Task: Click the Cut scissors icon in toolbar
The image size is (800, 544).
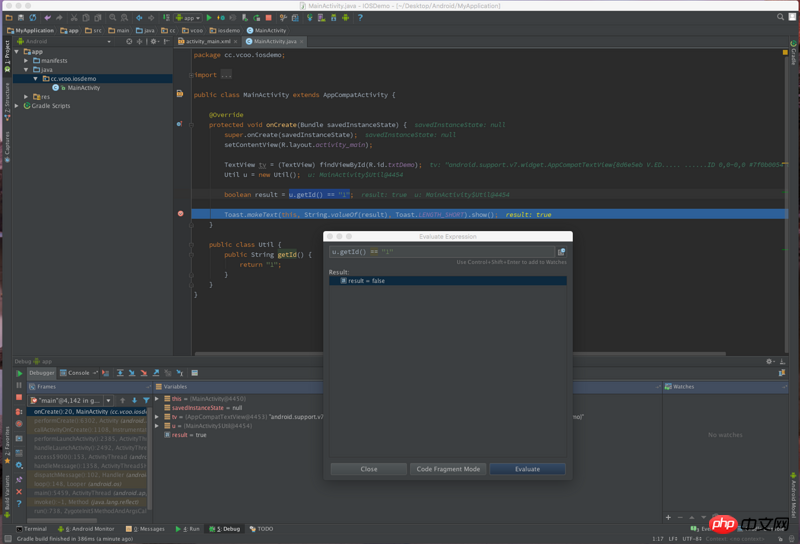Action: 72,18
